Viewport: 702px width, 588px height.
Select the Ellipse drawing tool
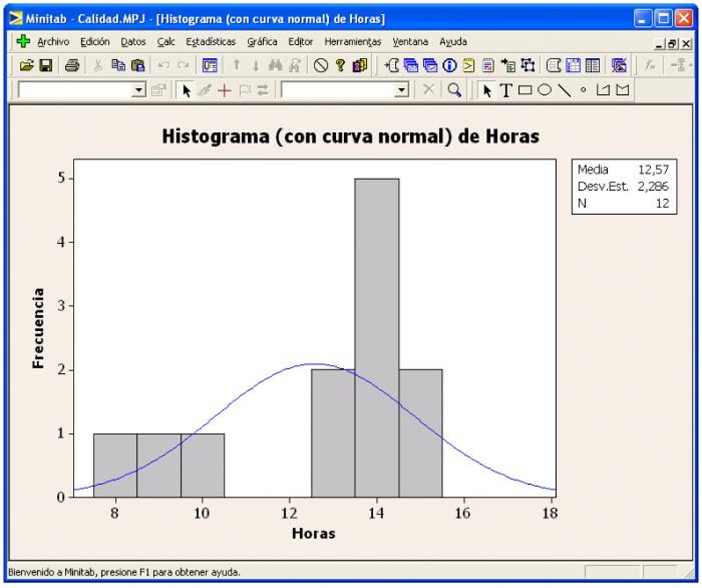[x=544, y=90]
